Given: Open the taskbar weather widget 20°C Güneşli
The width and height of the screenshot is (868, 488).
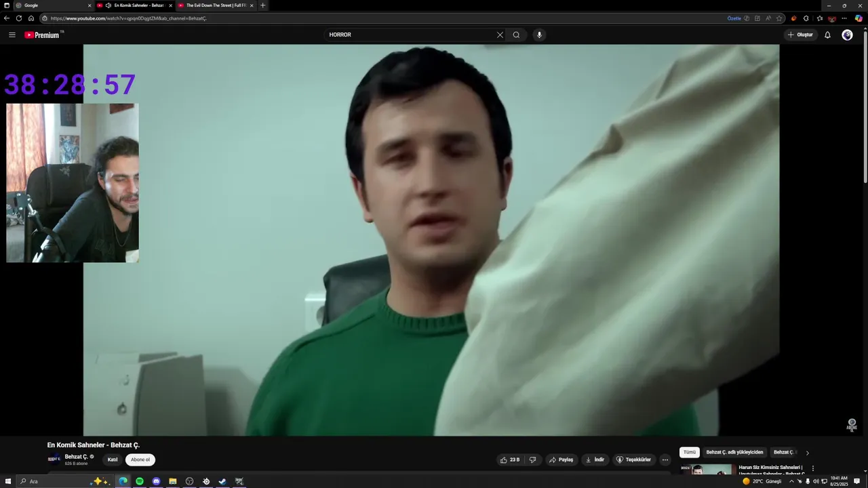Looking at the screenshot, I should (x=762, y=481).
